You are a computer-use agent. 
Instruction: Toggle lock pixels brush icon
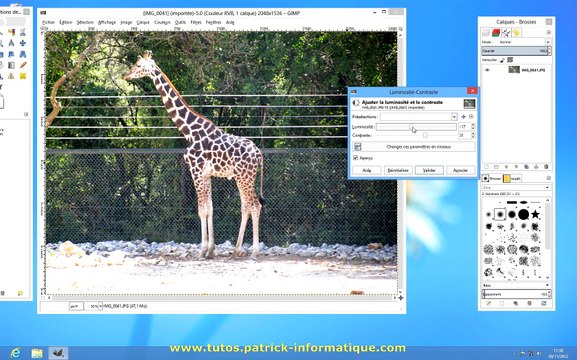pyautogui.click(x=503, y=60)
